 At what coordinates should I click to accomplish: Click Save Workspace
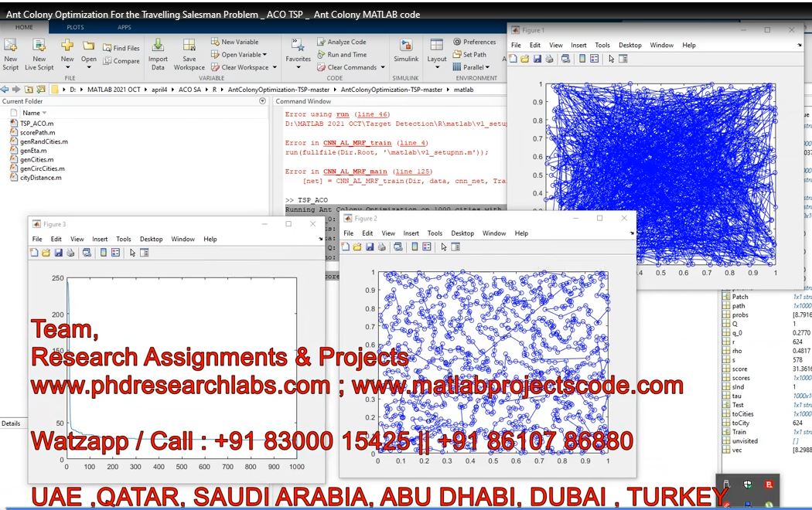pos(189,54)
